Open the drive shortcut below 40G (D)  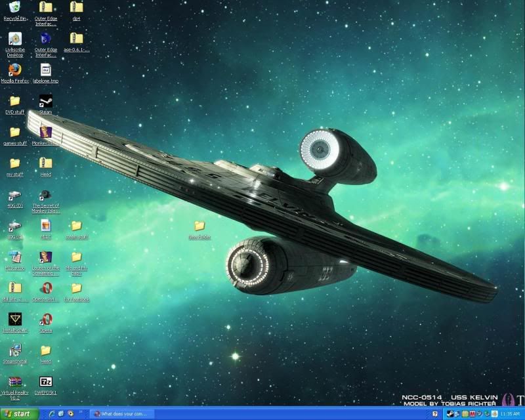click(14, 229)
